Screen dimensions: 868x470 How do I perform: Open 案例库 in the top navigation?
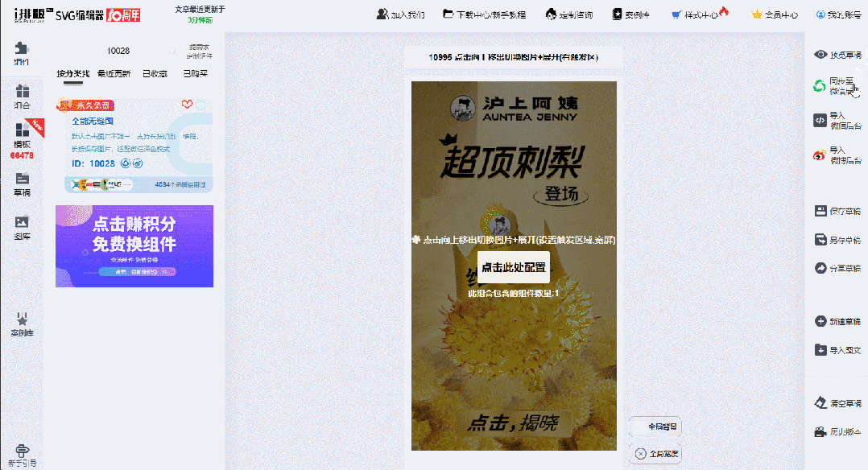(x=630, y=14)
